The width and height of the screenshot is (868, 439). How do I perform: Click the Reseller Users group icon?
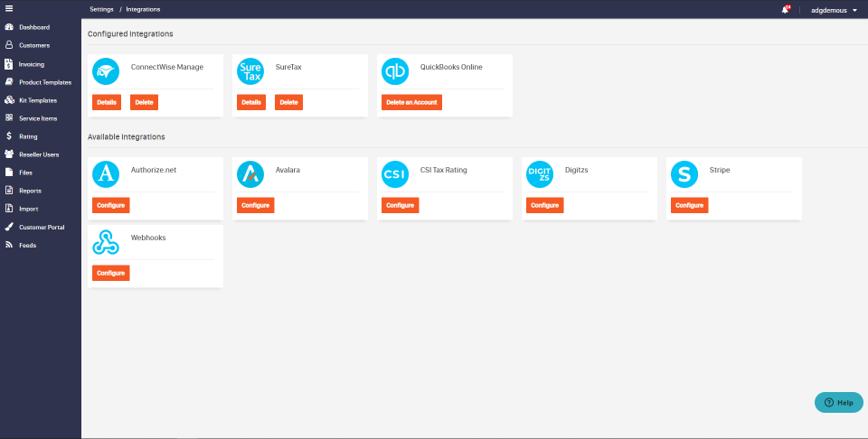[9, 154]
